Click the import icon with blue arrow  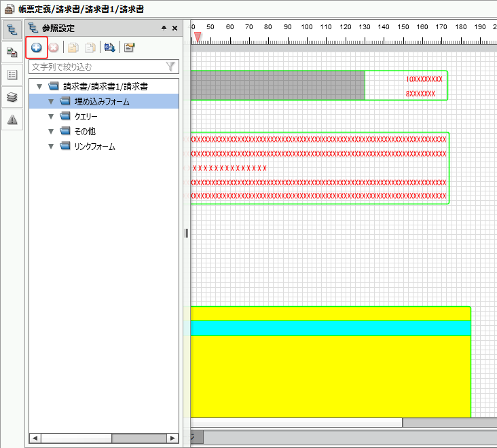(110, 48)
